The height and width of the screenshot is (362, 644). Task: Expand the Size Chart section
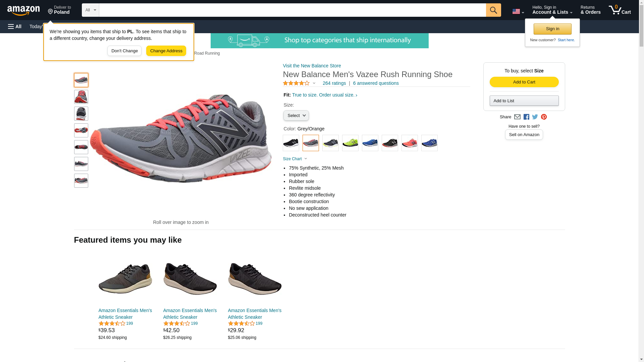click(295, 159)
